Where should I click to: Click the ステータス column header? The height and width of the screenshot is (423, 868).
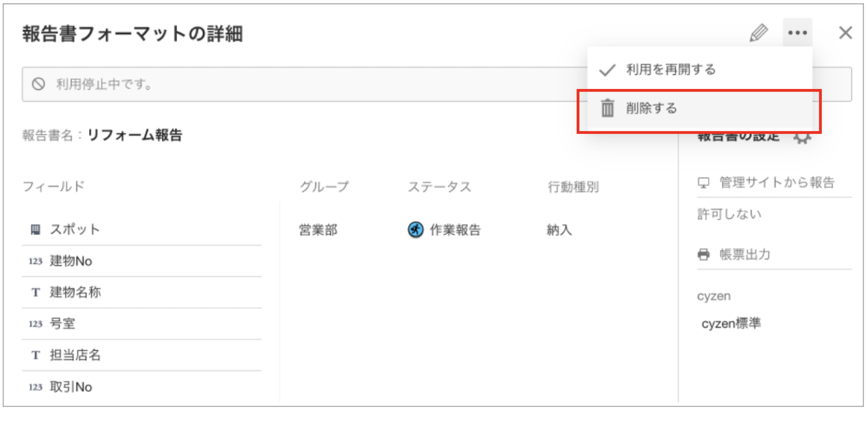439,187
